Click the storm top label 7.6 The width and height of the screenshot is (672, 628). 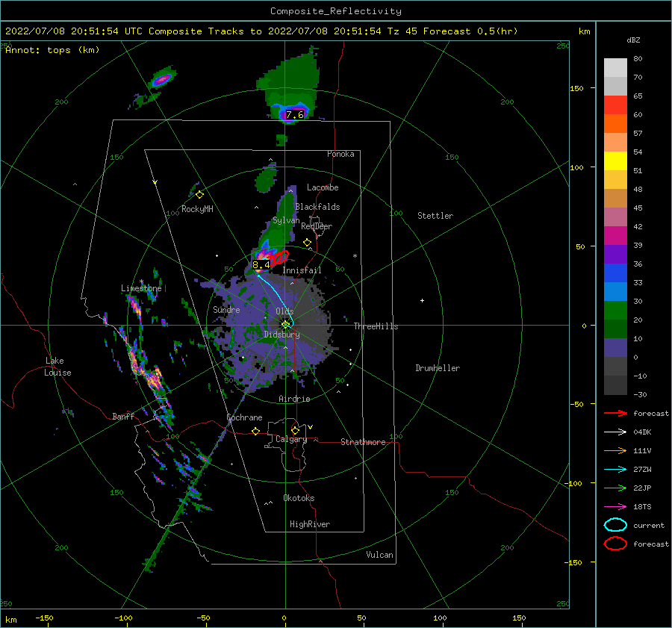click(x=295, y=114)
